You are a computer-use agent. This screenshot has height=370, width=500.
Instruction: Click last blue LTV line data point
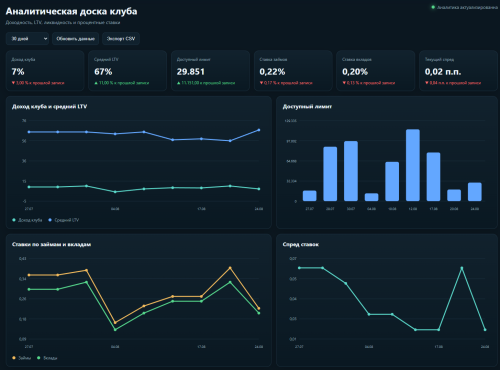pos(259,130)
